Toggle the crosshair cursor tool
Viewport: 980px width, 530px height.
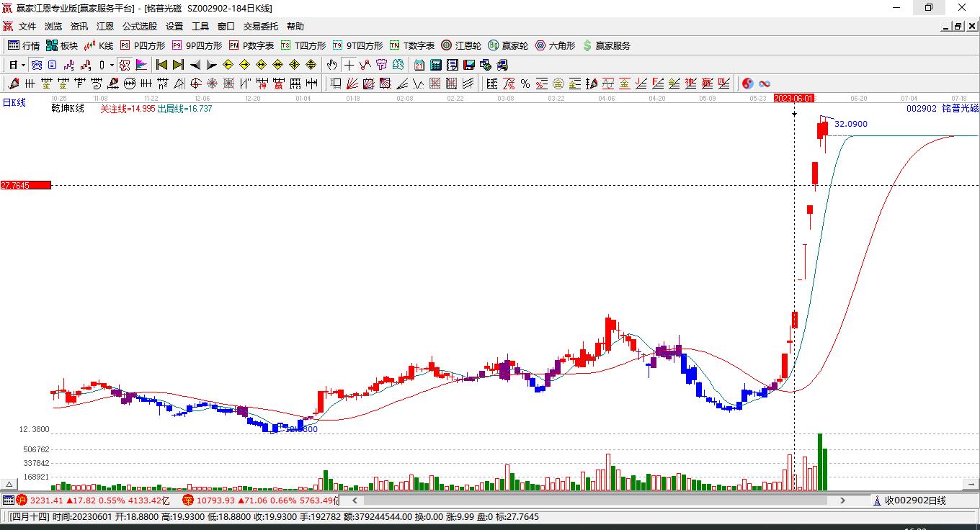349,65
